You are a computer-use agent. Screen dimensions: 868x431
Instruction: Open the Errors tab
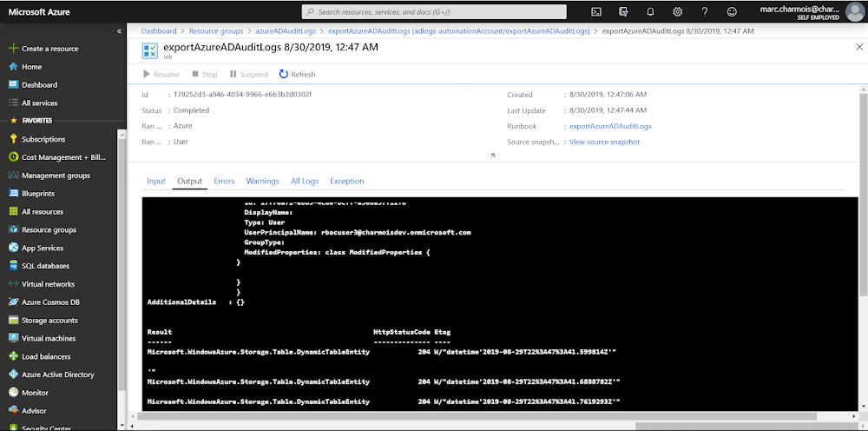point(224,181)
